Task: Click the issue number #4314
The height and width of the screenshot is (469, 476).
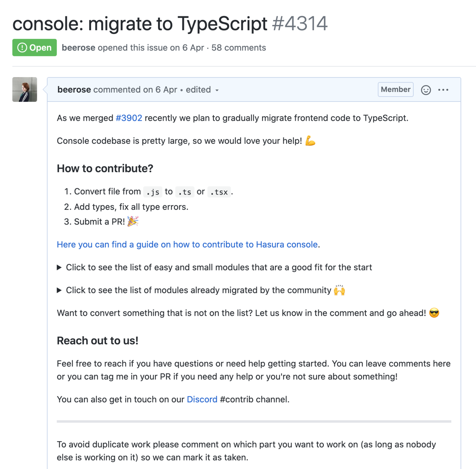Action: [x=299, y=24]
